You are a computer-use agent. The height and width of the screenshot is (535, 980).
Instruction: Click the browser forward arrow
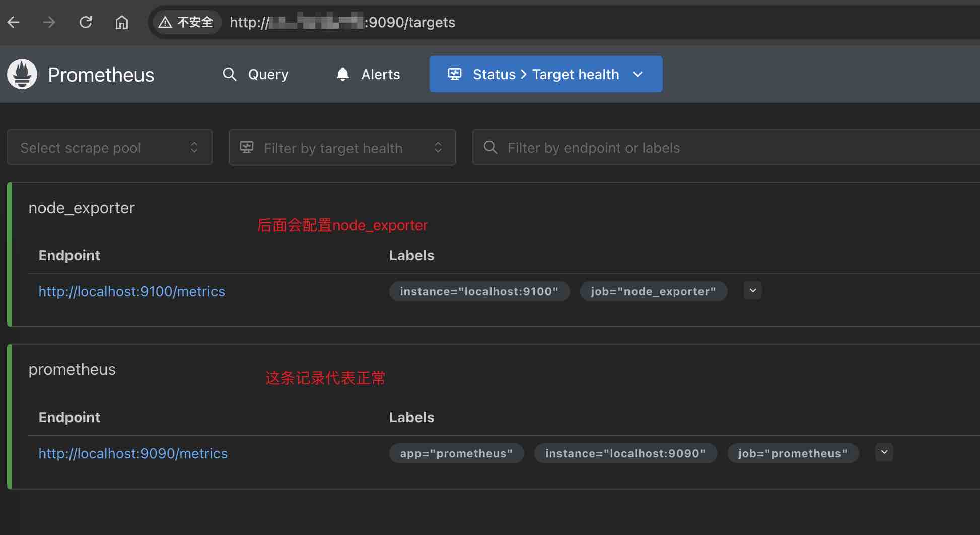tap(49, 22)
